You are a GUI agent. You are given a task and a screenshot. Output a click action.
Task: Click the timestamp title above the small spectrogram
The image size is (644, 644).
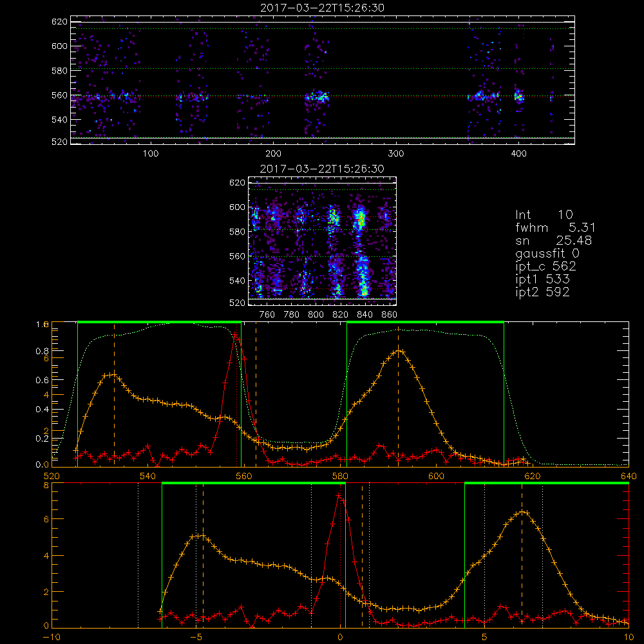tap(323, 169)
